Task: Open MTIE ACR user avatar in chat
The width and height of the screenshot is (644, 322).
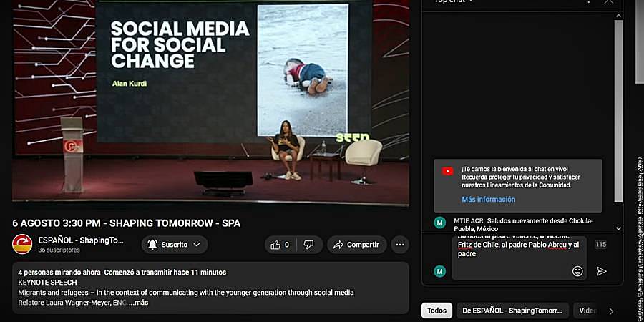Action: pos(440,223)
